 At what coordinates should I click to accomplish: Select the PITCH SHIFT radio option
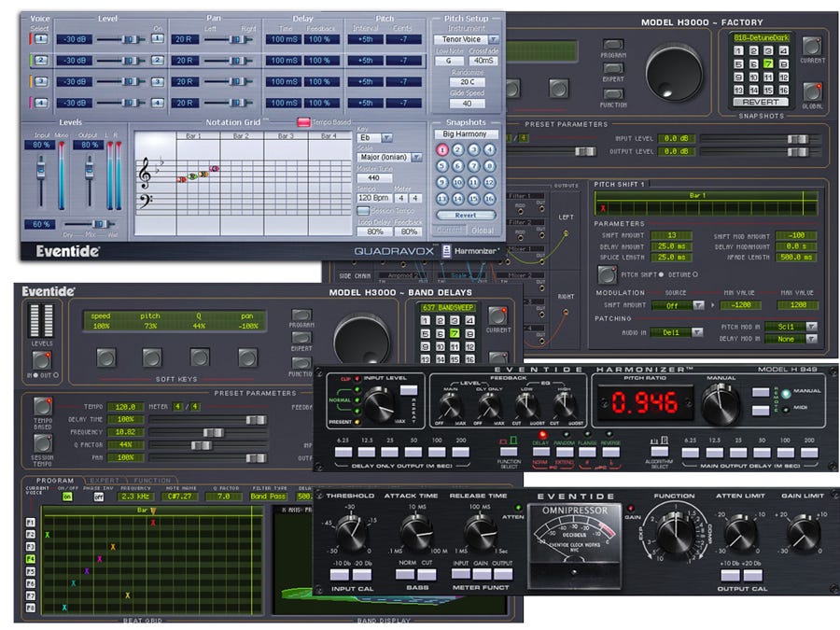[x=661, y=274]
